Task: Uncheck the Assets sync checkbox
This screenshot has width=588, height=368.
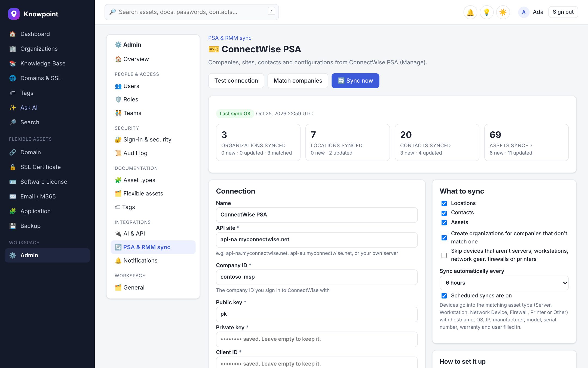Action: (x=444, y=222)
